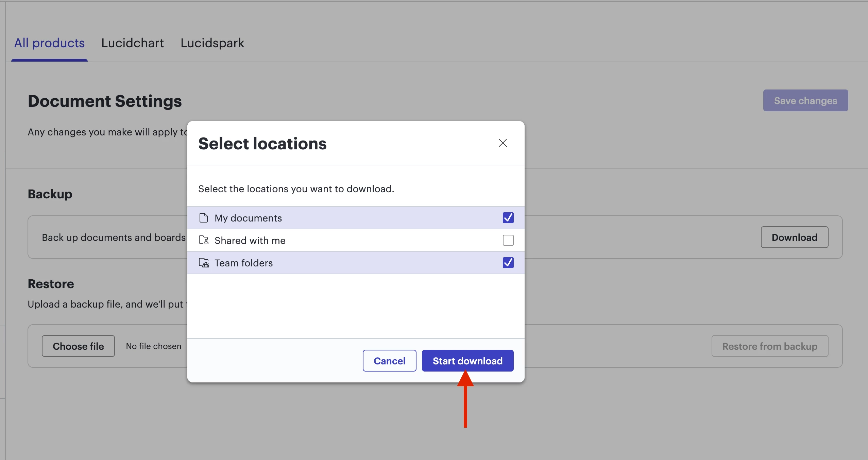Click the My documents file icon
The width and height of the screenshot is (868, 460).
(x=203, y=218)
